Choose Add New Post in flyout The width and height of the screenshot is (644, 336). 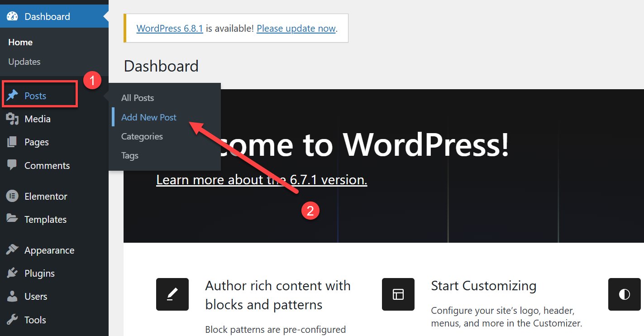(x=149, y=117)
